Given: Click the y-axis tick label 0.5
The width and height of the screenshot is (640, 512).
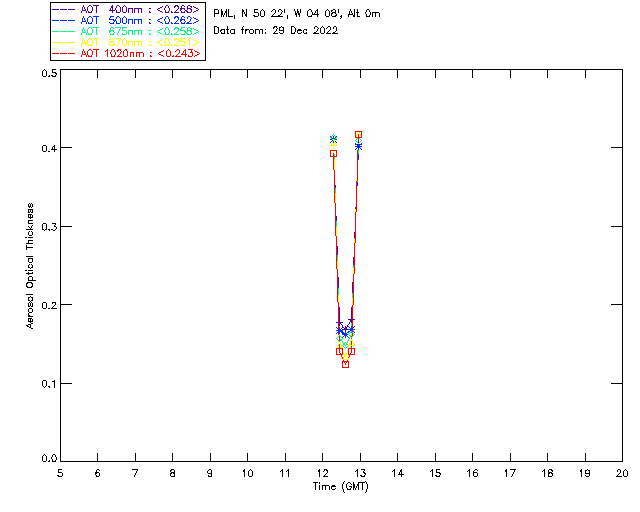Looking at the screenshot, I should [49, 73].
